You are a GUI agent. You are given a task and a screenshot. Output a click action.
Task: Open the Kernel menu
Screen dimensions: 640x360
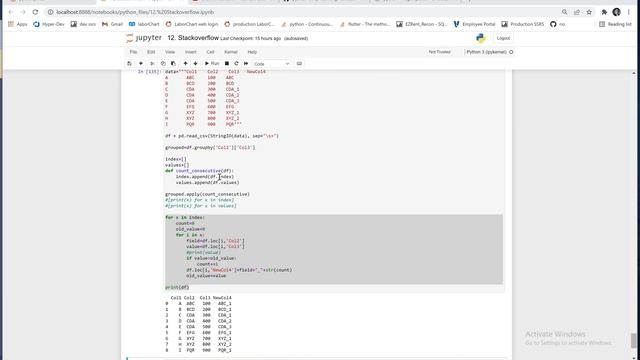click(231, 52)
